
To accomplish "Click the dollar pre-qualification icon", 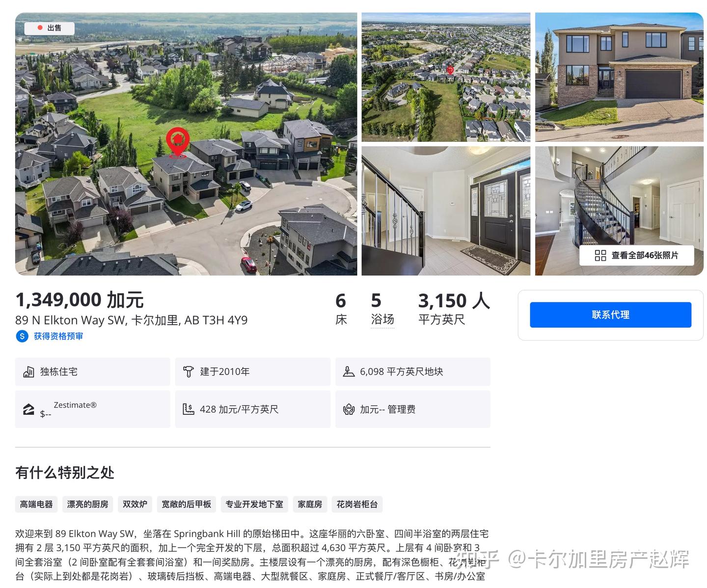I will pos(22,336).
